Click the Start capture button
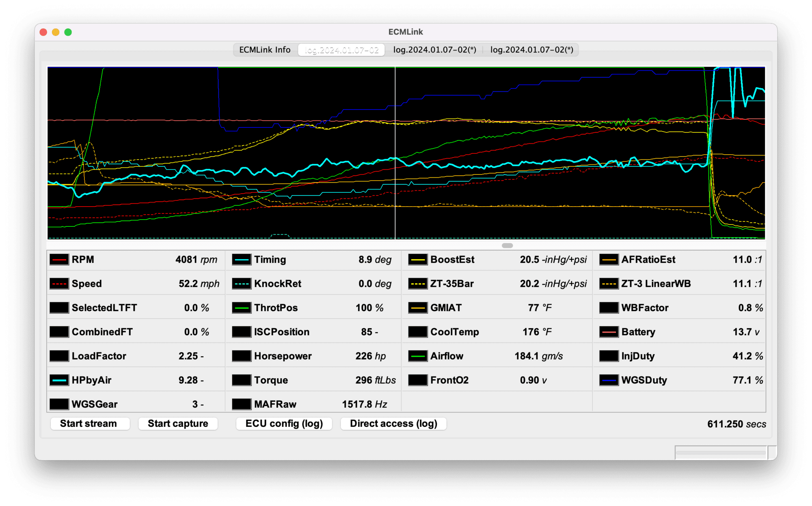The height and width of the screenshot is (506, 812). (x=178, y=424)
